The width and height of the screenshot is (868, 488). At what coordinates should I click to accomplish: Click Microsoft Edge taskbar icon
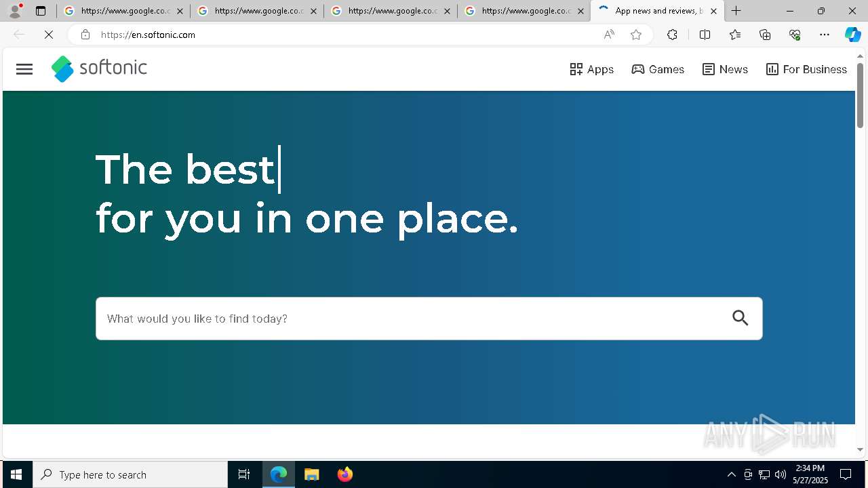point(279,474)
